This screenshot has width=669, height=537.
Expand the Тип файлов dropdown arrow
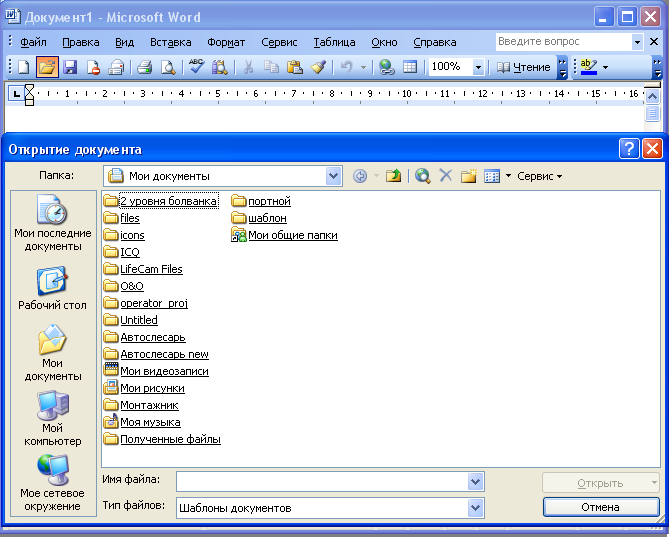pos(475,508)
